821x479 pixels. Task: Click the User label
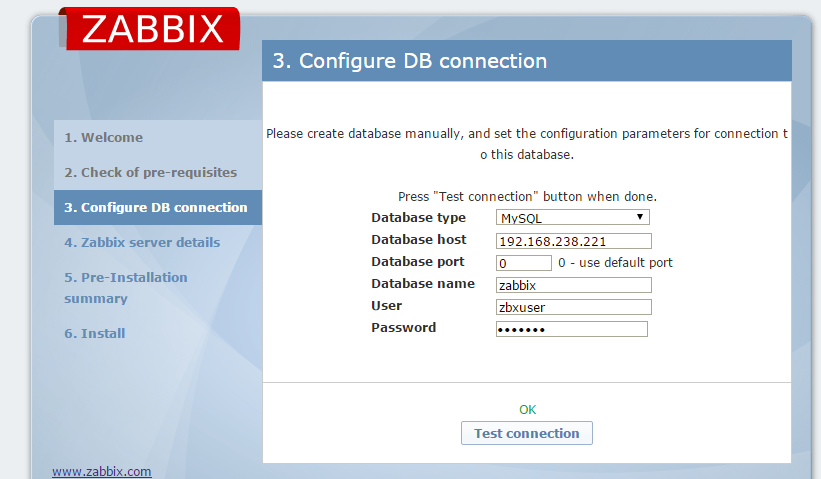[x=386, y=305]
